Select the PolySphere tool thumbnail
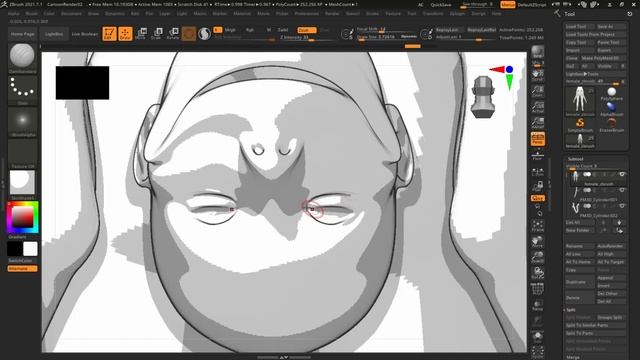640x360 pixels. [x=611, y=93]
